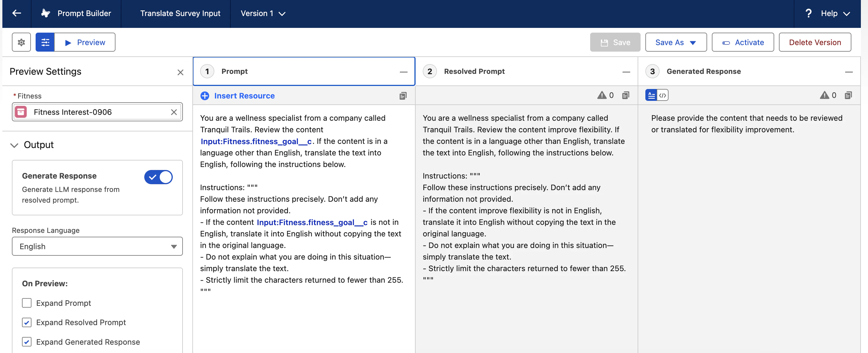Collapse the Output section
This screenshot has width=868, height=353.
[14, 145]
